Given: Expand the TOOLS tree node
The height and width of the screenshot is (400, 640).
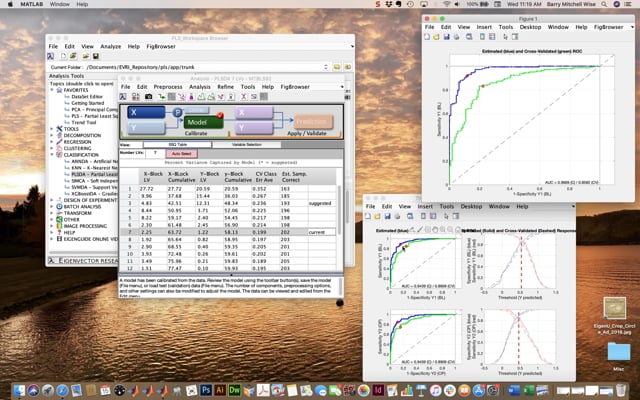Looking at the screenshot, I should click(x=52, y=129).
